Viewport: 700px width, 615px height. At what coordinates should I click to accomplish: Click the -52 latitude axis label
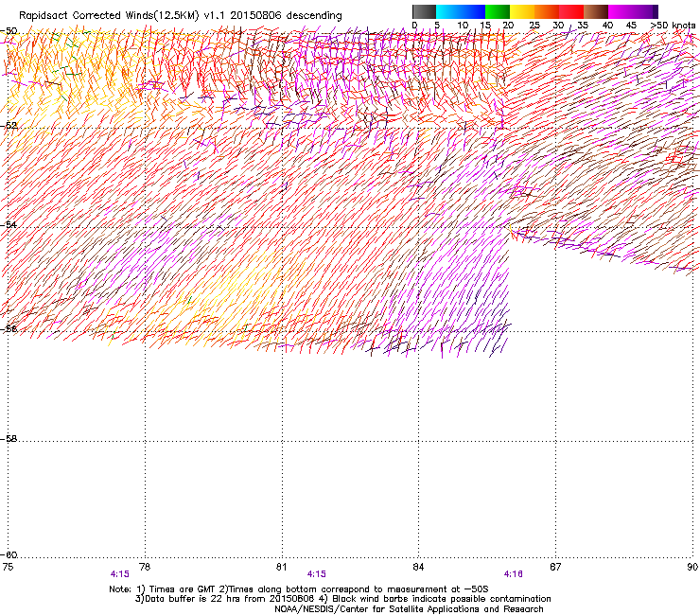tap(9, 126)
